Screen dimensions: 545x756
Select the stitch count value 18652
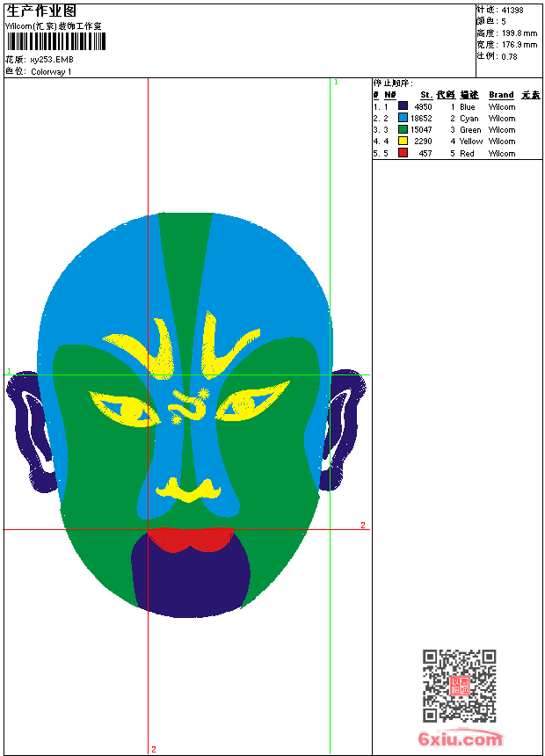coord(421,118)
